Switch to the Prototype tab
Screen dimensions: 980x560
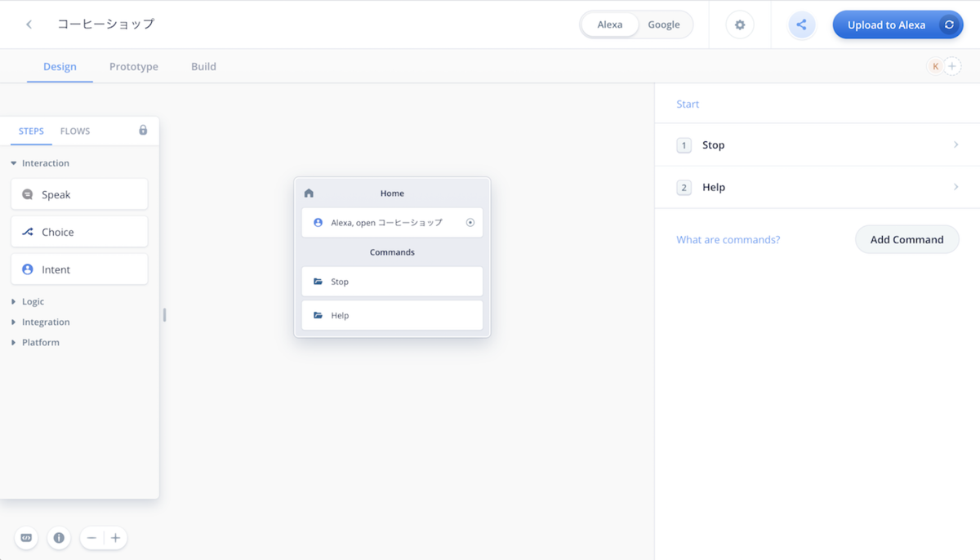coord(134,66)
